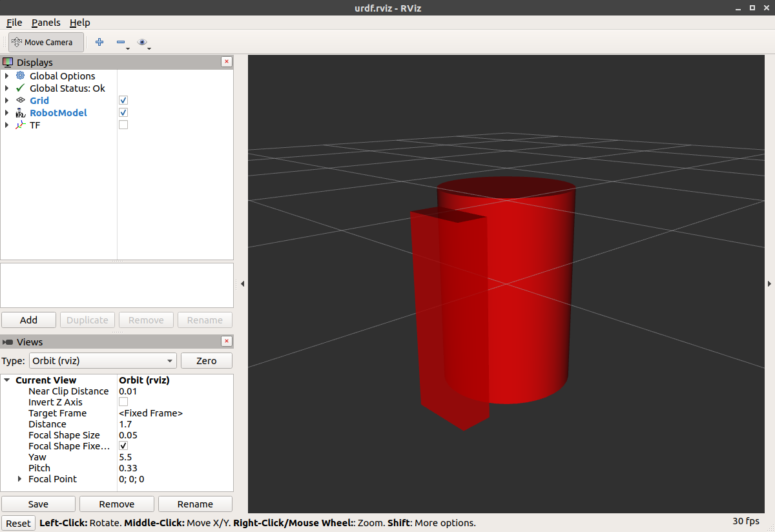This screenshot has width=775, height=532.
Task: Close the Views panel
Action: point(226,342)
